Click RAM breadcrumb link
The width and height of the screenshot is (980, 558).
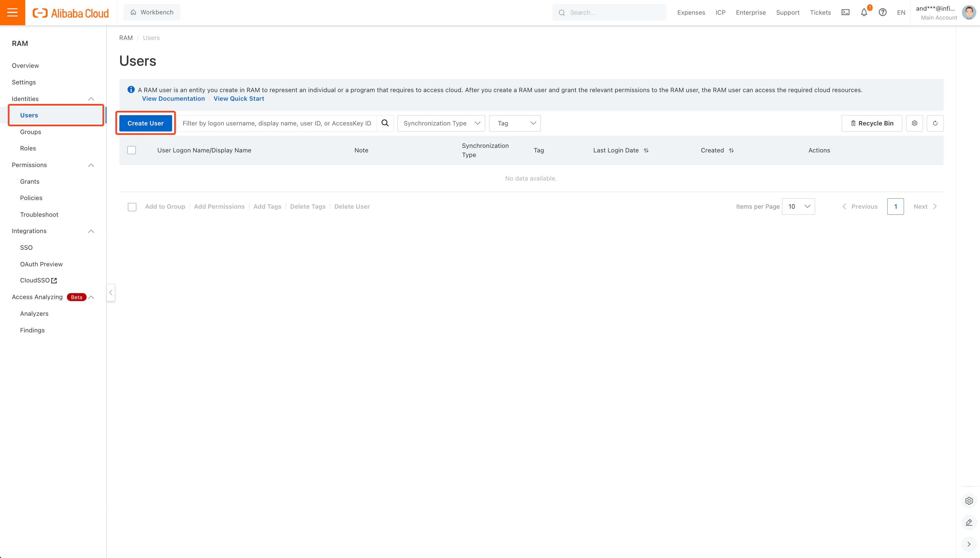tap(126, 38)
